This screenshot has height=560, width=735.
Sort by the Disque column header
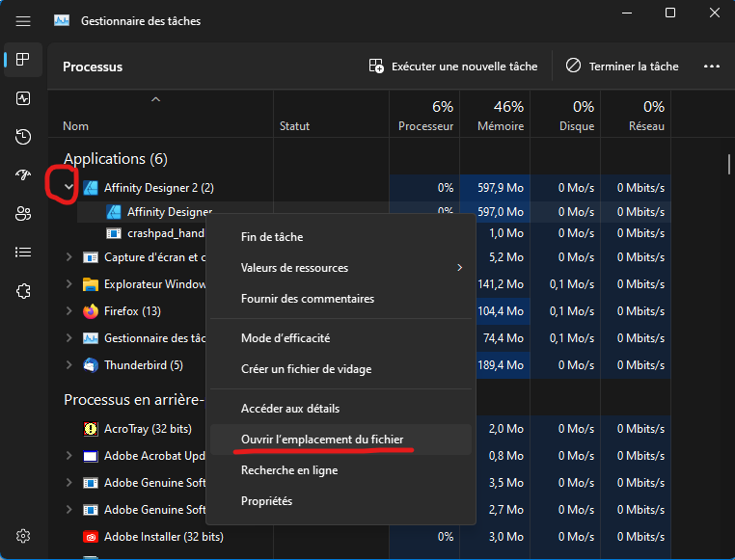(x=565, y=115)
